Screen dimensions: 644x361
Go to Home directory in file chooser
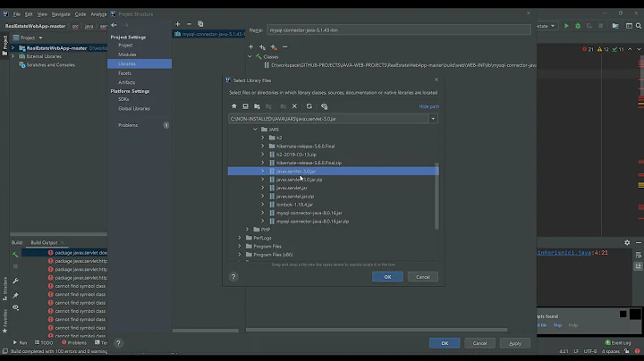tap(234, 106)
